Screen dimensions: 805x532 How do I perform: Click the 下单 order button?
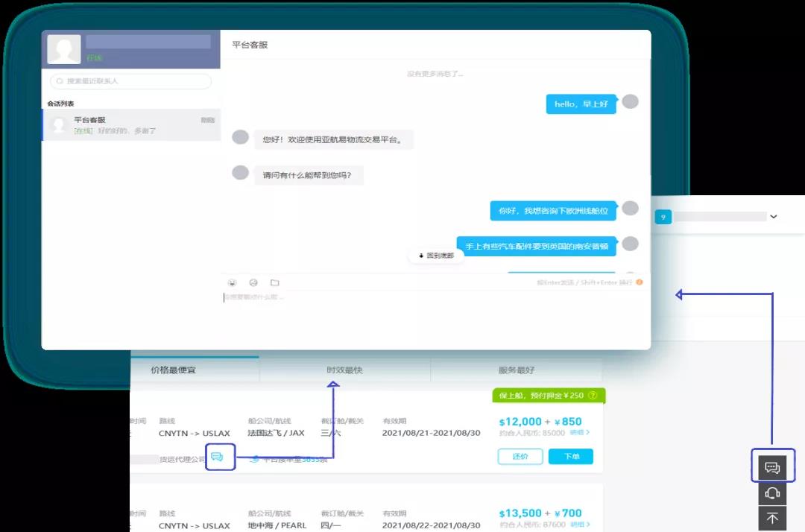(570, 456)
